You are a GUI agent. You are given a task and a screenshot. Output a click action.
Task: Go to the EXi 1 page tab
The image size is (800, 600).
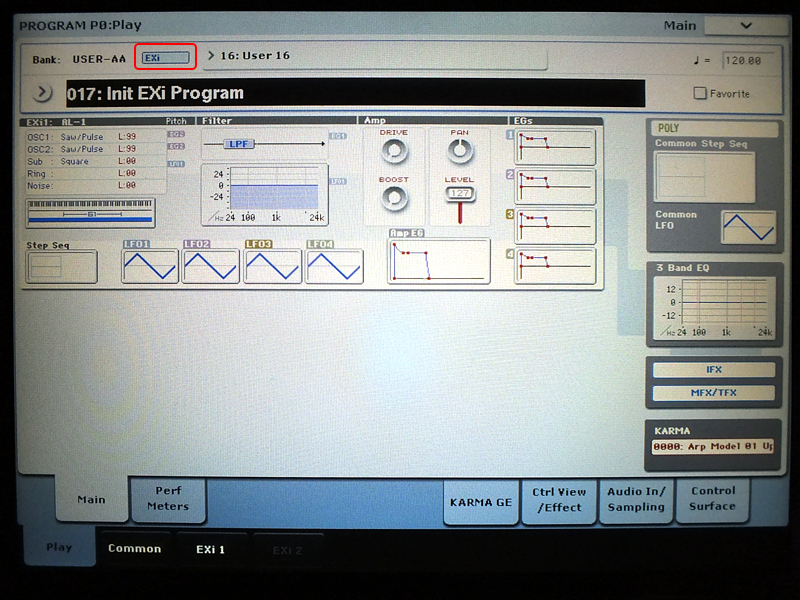click(211, 549)
